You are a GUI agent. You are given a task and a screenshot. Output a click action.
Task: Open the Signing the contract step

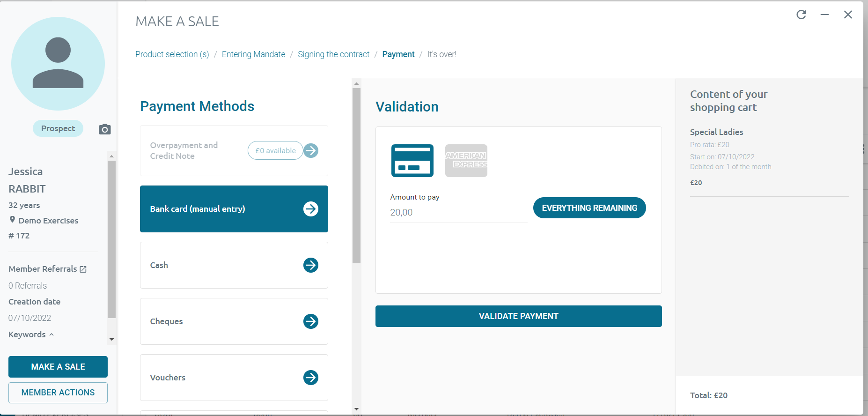(x=333, y=54)
